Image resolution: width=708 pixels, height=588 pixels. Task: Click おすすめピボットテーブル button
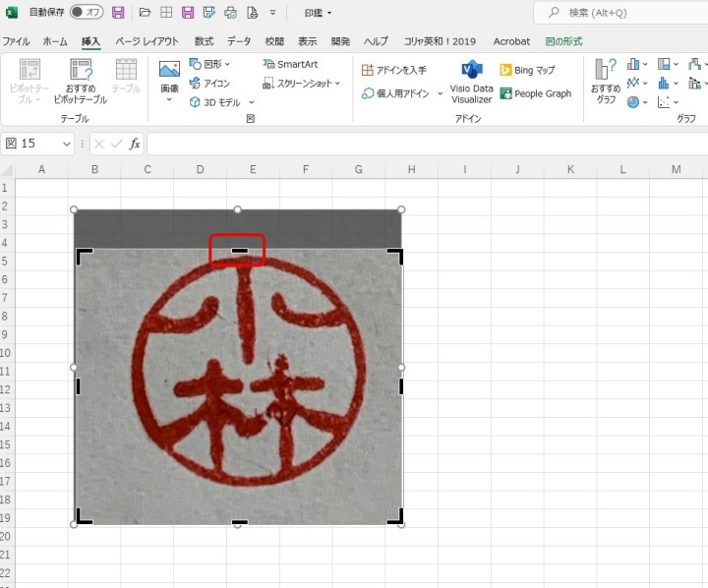81,82
